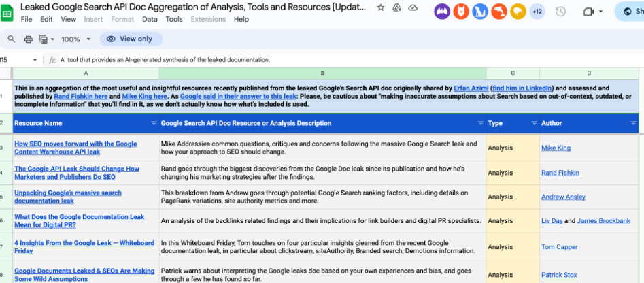Image resolution: width=644 pixels, height=283 pixels.
Task: Click the search magnifier icon in toolbar
Action: coord(12,39)
